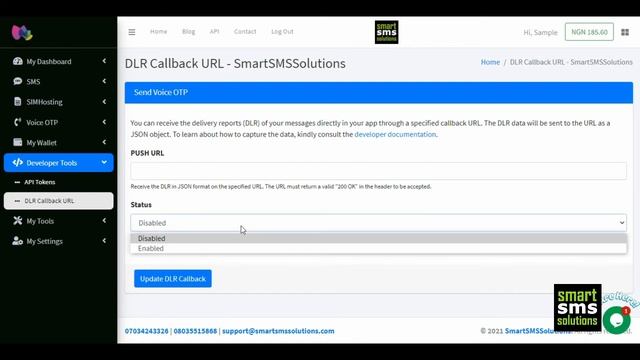Open API in the top navigation
640x360 pixels.
[x=214, y=31]
